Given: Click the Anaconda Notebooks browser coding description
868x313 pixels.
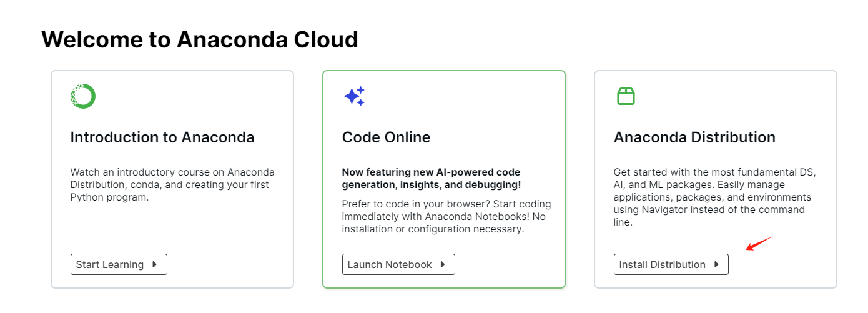Looking at the screenshot, I should click(x=446, y=216).
